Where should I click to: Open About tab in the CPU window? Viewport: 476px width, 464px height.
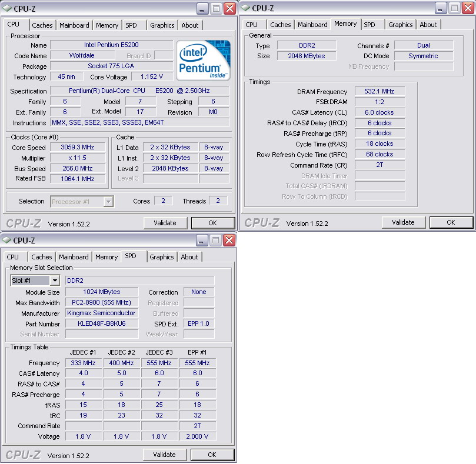click(x=189, y=25)
